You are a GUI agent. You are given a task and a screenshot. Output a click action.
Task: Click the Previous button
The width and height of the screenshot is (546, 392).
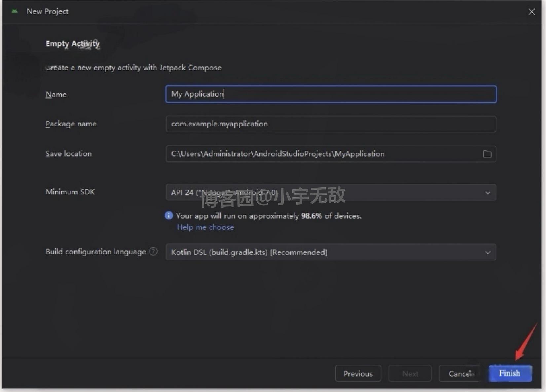click(x=358, y=374)
